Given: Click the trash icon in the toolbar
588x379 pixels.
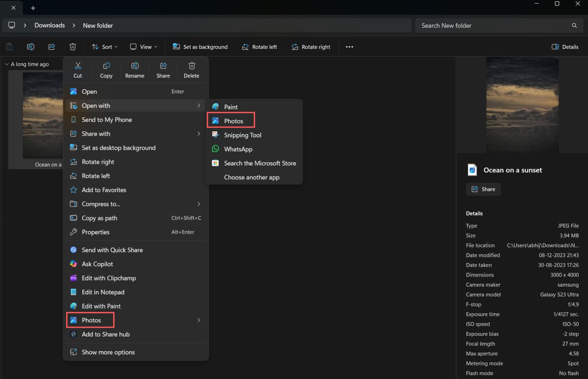Looking at the screenshot, I should point(73,47).
